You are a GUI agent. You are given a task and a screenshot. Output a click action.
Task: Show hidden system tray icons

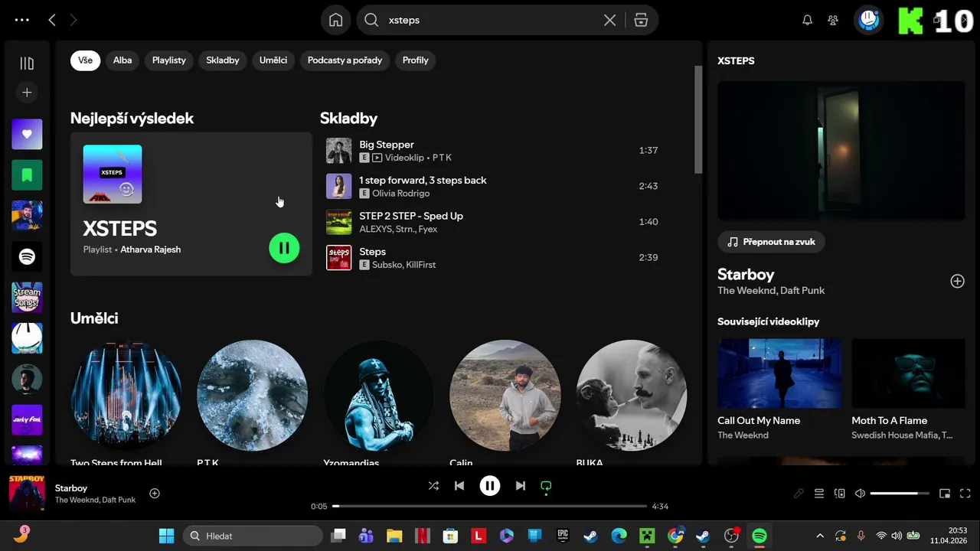tap(820, 536)
